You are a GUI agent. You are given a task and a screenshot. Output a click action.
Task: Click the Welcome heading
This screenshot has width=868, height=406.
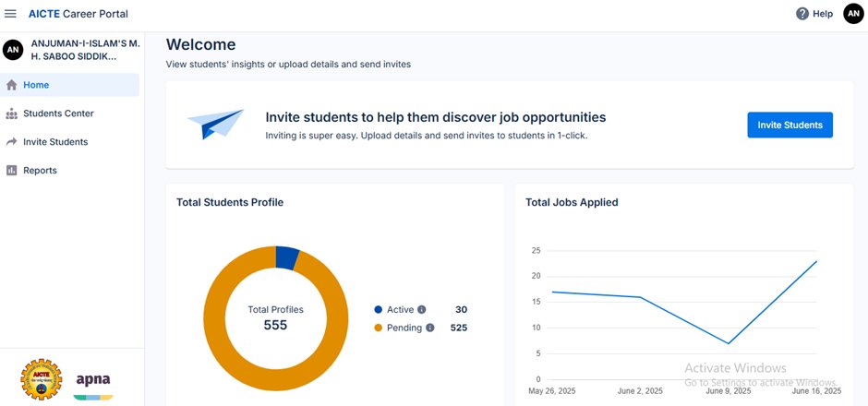[201, 44]
